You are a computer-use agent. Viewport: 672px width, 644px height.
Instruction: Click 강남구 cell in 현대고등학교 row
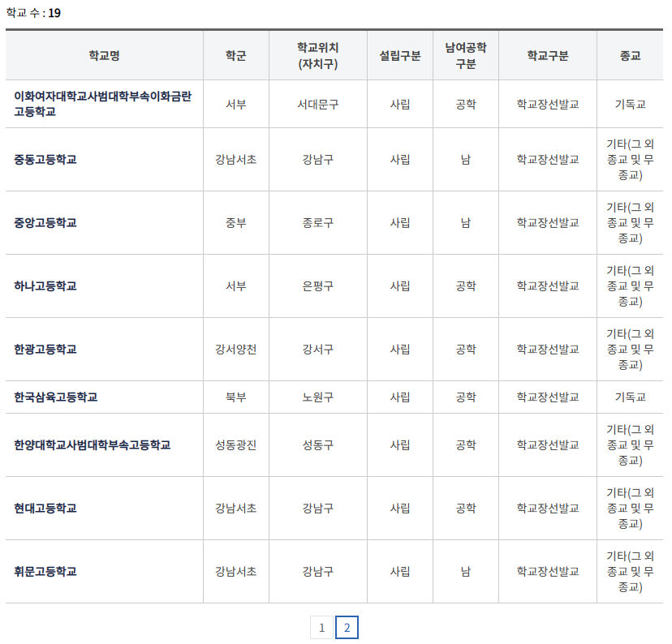318,509
